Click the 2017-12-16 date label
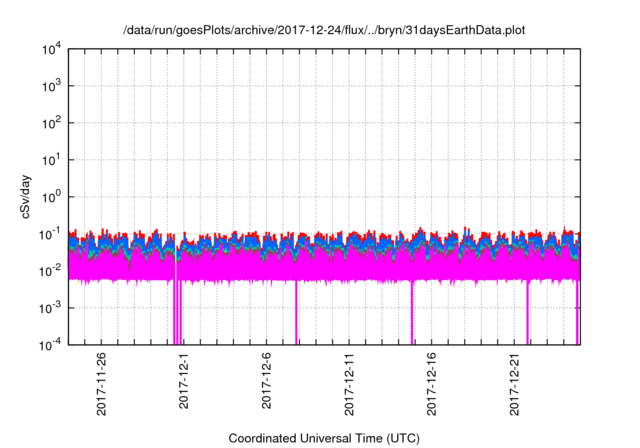Screen dimensions: 640x448 coord(431,384)
